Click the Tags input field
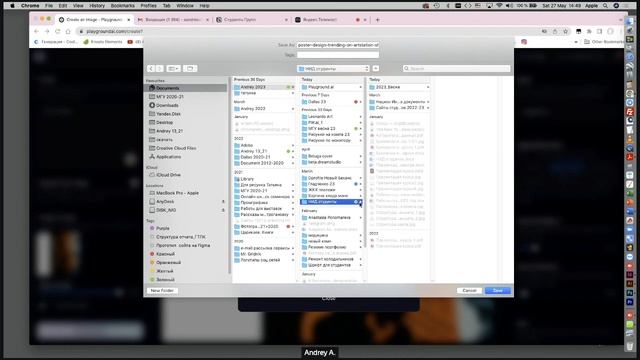 pos(338,55)
